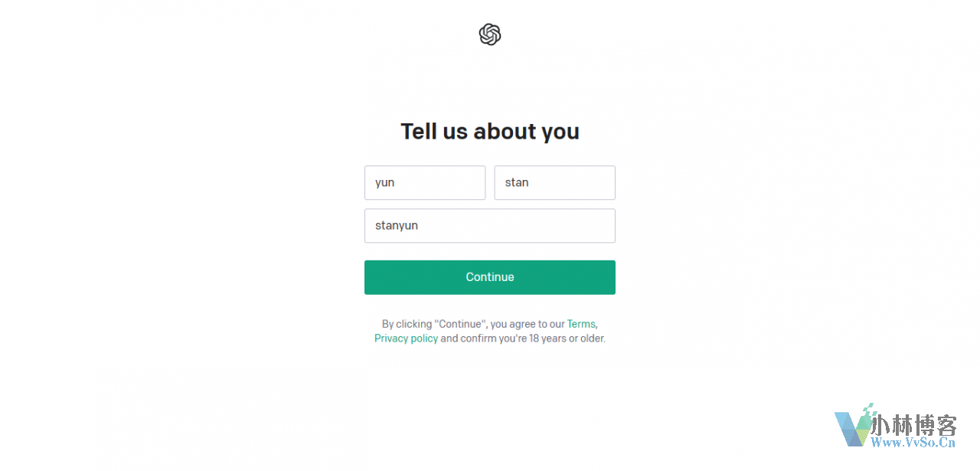The width and height of the screenshot is (980, 471).
Task: Open the Terms link
Action: point(581,324)
